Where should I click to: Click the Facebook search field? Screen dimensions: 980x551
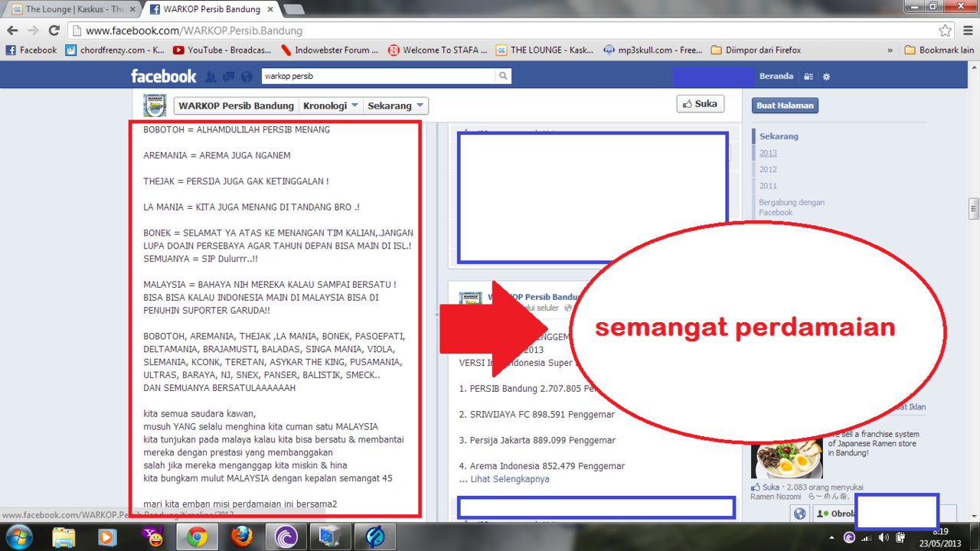click(378, 76)
